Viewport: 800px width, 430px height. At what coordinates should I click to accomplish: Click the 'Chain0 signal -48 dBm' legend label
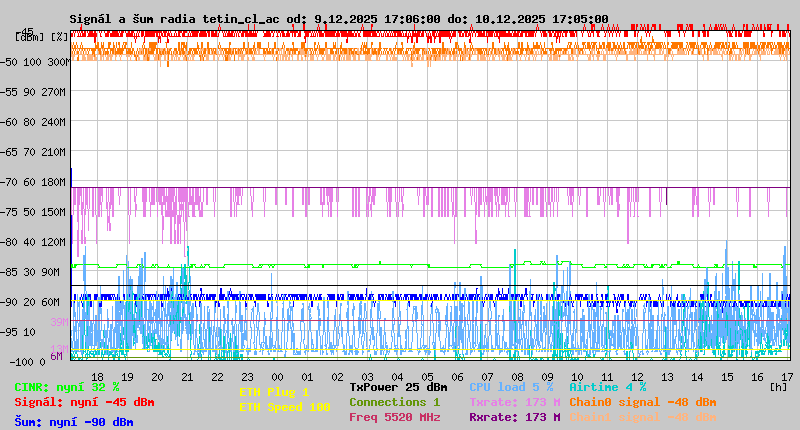click(x=643, y=402)
